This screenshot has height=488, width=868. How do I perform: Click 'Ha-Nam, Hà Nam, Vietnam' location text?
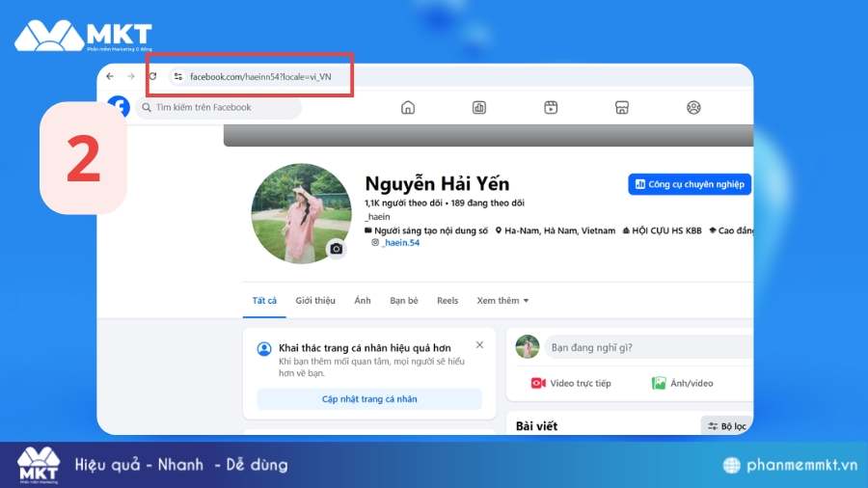(559, 230)
